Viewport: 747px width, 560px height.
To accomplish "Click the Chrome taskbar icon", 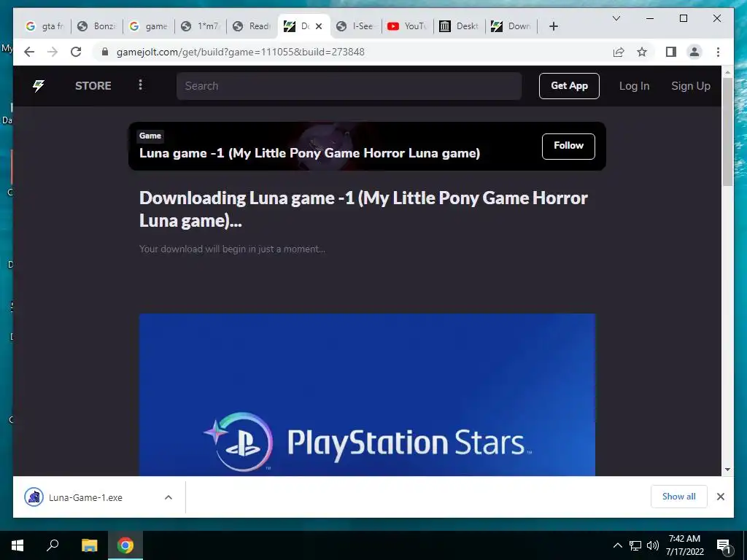I will point(125,545).
